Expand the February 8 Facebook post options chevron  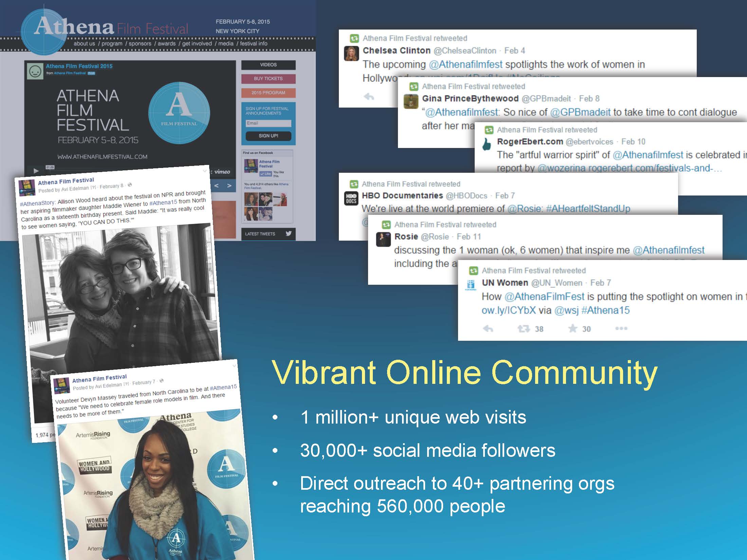click(x=204, y=171)
